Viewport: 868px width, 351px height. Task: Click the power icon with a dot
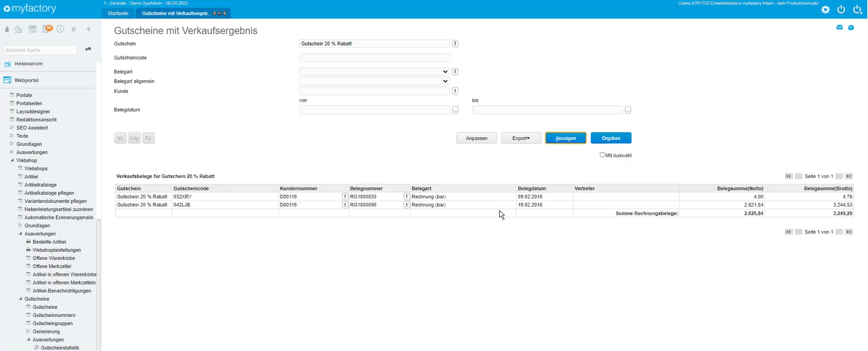click(857, 10)
